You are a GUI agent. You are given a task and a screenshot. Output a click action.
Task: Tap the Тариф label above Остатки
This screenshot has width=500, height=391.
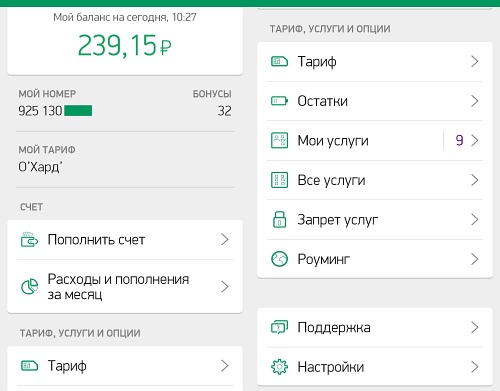317,62
